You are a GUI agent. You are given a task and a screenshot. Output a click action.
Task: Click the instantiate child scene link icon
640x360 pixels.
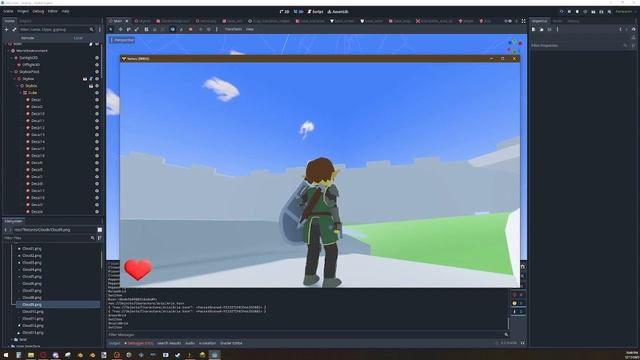[x=14, y=29]
